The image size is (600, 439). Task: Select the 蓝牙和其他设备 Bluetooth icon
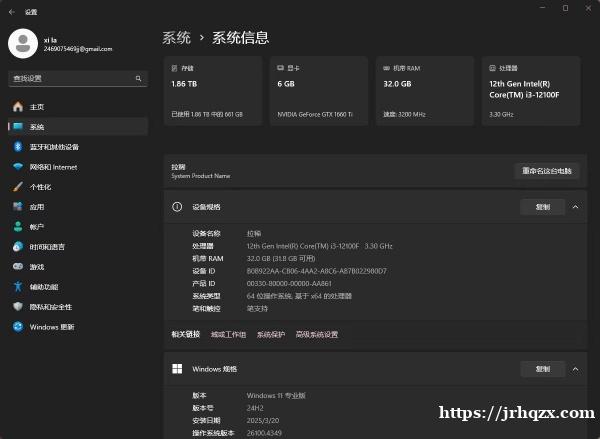(18, 147)
